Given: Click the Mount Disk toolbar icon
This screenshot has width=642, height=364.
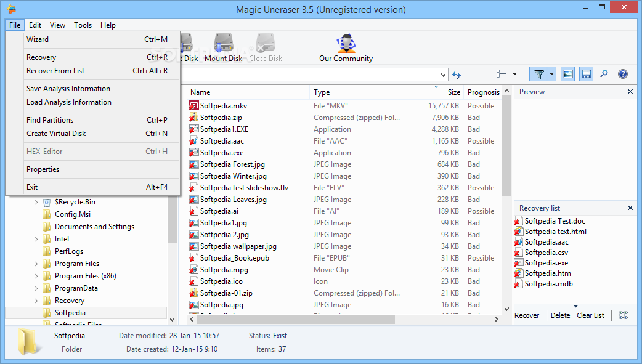Looking at the screenshot, I should pyautogui.click(x=224, y=43).
